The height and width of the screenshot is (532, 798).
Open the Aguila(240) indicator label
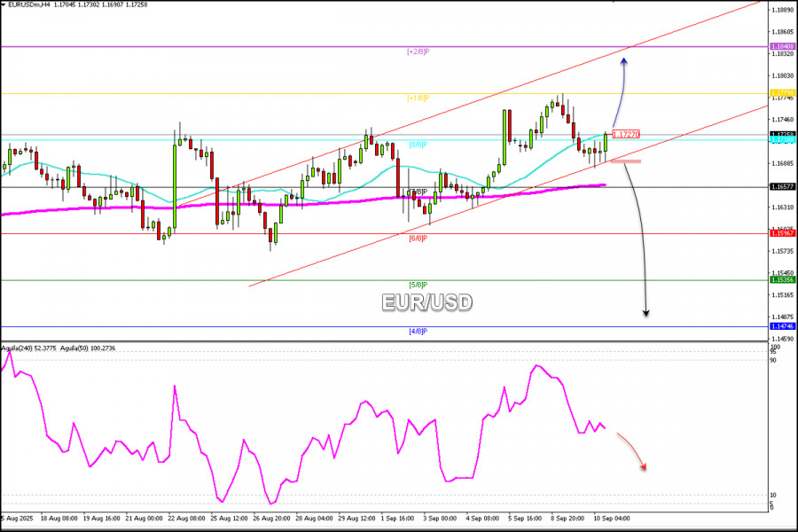[x=28, y=348]
